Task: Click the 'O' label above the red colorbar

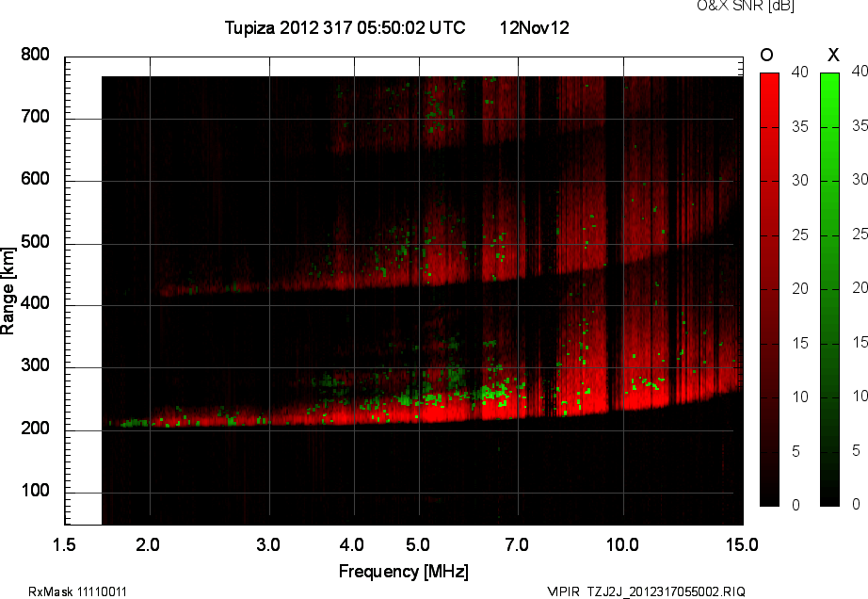Action: point(767,57)
